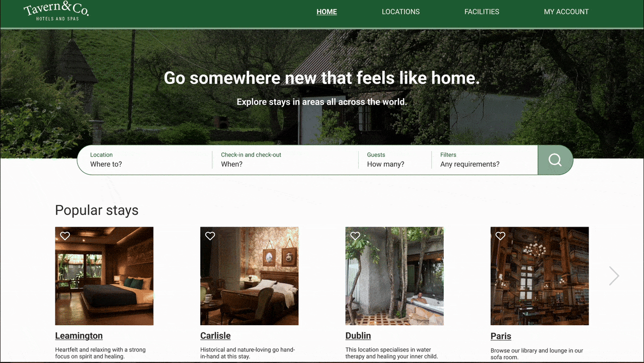
Task: Open the Facilities navigation item
Action: [482, 12]
